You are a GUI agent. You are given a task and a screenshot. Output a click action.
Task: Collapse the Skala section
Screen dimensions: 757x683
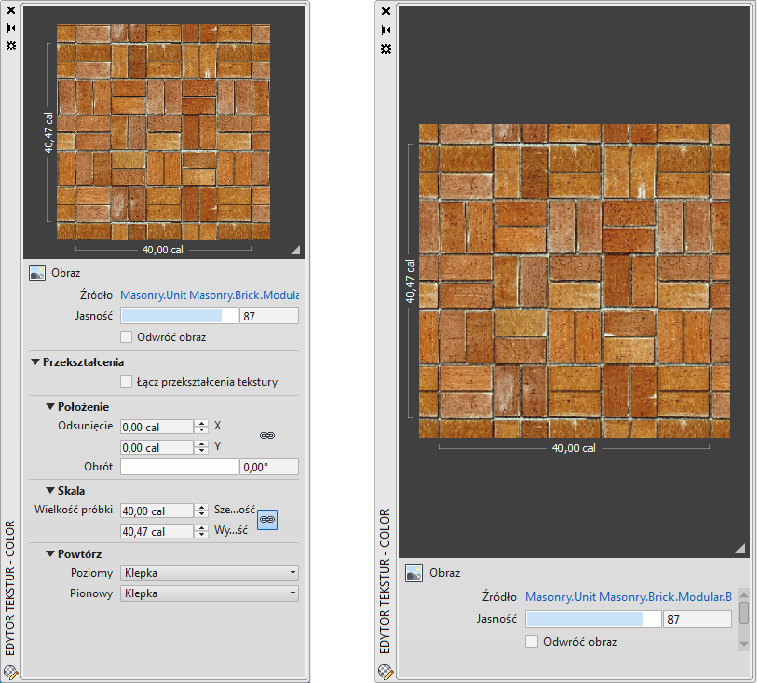(50, 491)
